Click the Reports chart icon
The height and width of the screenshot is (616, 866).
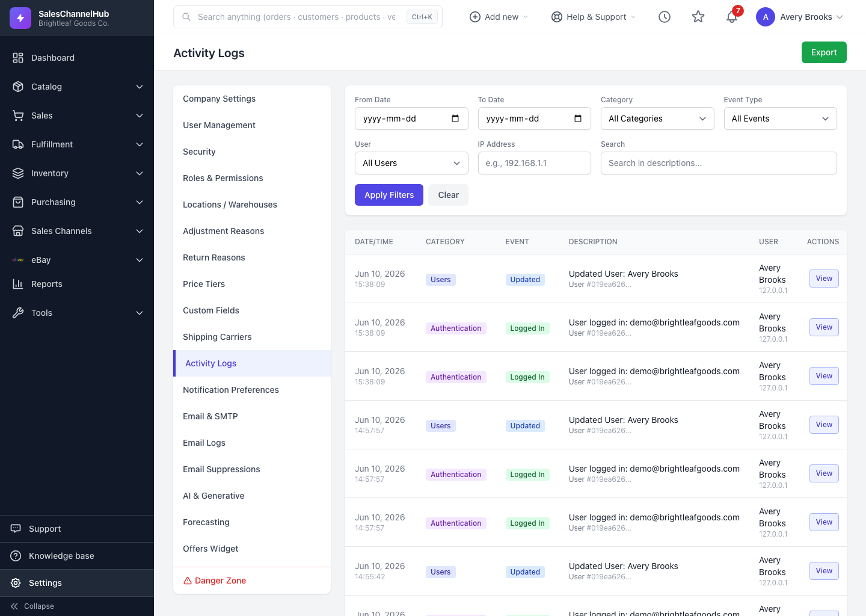[18, 284]
